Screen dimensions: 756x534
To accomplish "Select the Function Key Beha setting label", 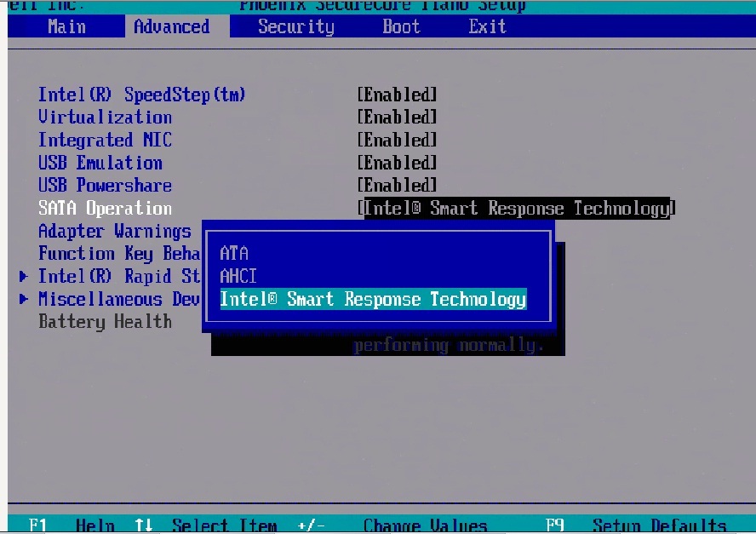I will 119,253.
